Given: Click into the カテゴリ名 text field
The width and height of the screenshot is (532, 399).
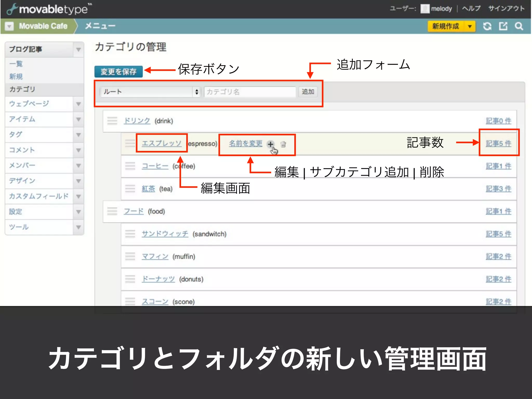Looking at the screenshot, I should tap(250, 92).
